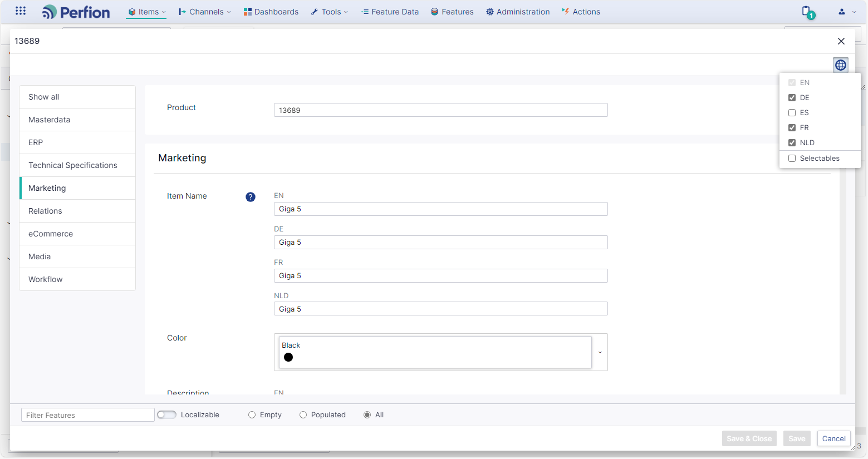Click the Filter Features search box
The image size is (868, 459).
coord(88,415)
